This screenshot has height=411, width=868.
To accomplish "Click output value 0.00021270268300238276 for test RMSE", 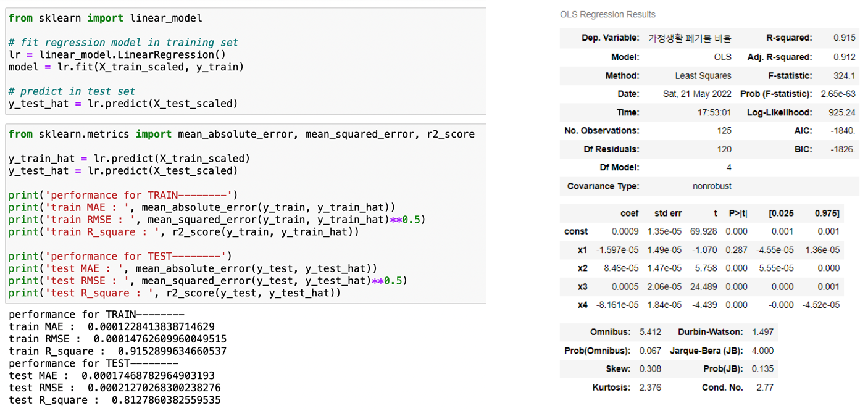I will pos(154,388).
